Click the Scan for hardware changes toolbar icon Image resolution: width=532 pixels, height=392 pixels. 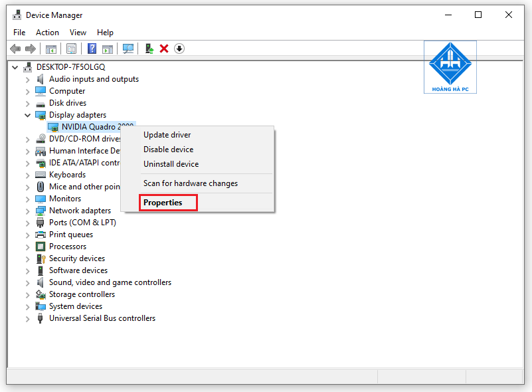128,48
